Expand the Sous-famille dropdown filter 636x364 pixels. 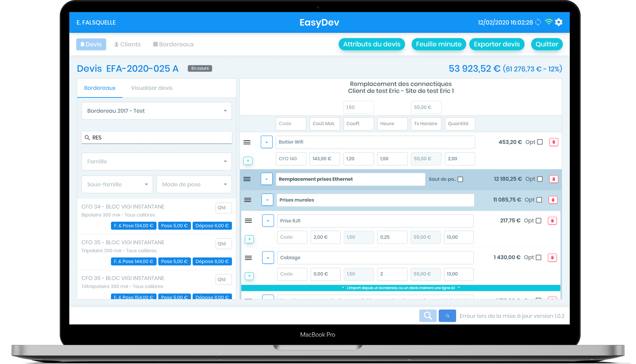(117, 184)
